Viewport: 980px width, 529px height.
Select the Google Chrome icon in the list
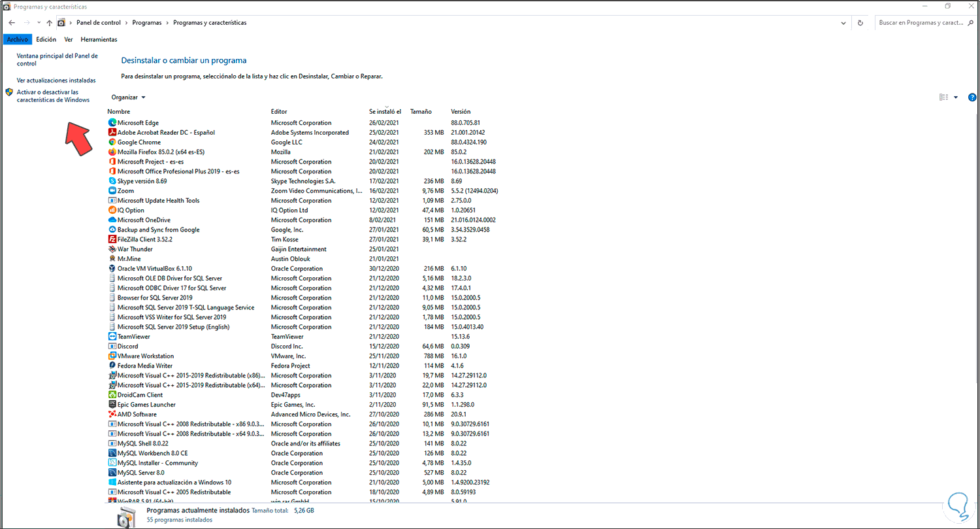[112, 142]
